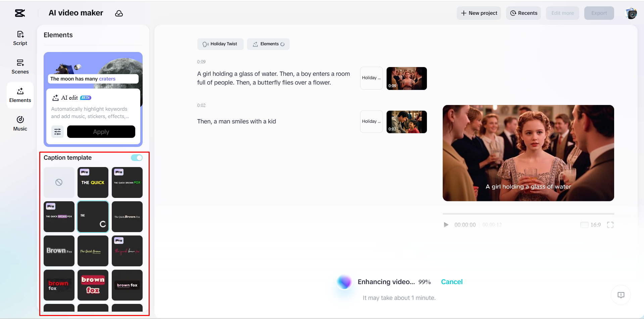This screenshot has width=644, height=319.
Task: Click the Holiday Twist voice chip
Action: [x=220, y=44]
